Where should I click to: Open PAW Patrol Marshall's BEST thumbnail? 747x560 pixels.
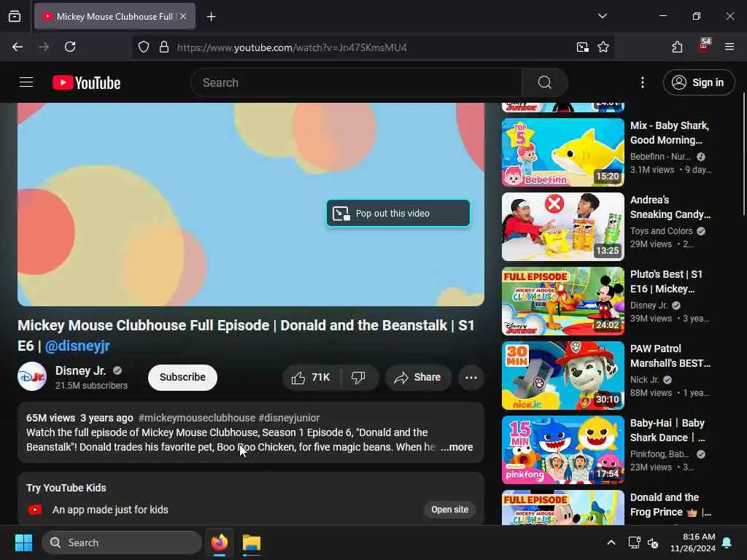(562, 376)
